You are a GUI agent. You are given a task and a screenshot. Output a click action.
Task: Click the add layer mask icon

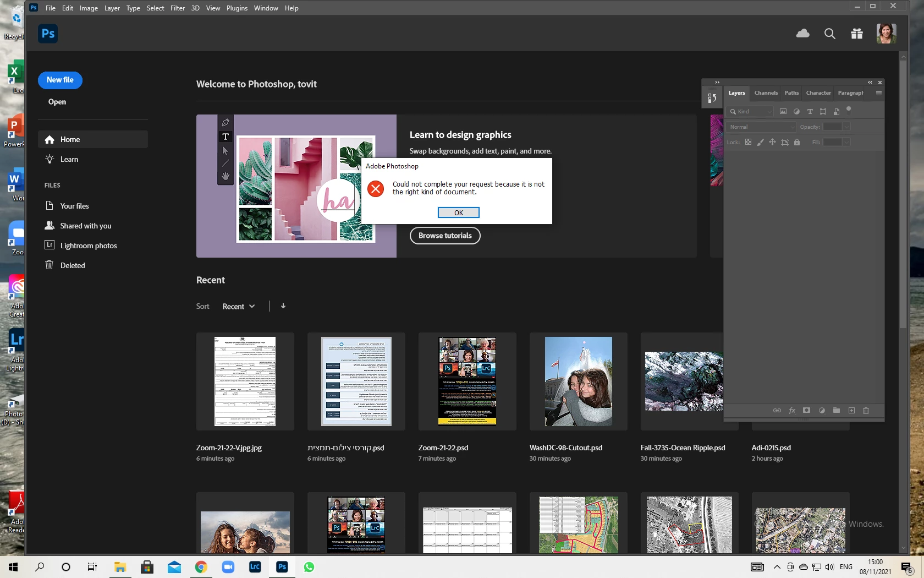pyautogui.click(x=806, y=411)
